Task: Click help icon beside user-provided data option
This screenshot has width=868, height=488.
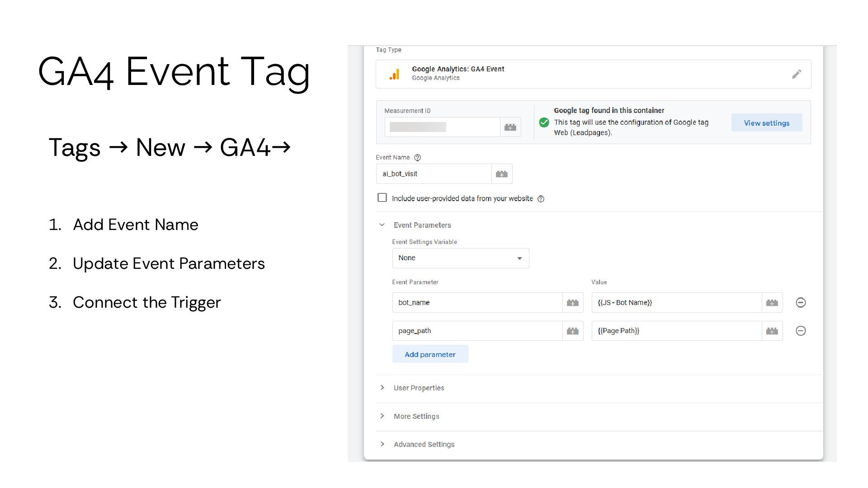Action: point(541,199)
